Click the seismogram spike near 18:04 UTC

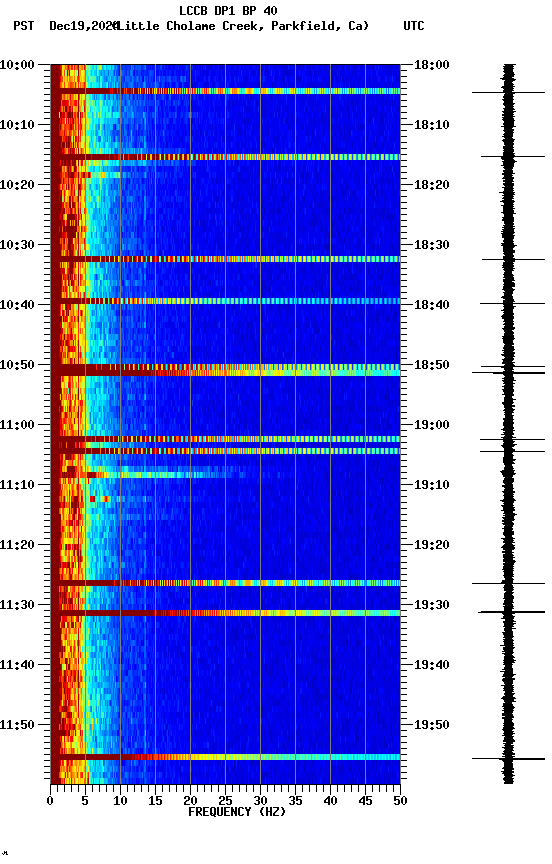(x=508, y=93)
